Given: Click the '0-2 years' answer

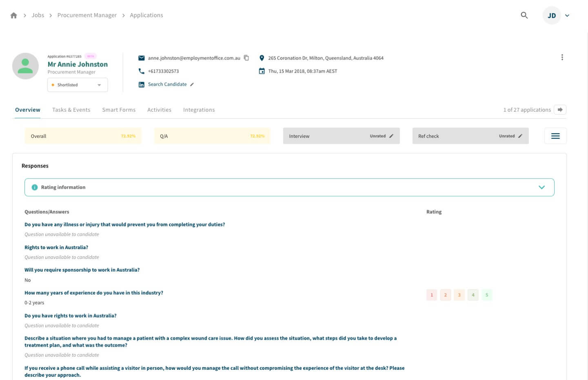Looking at the screenshot, I should tap(34, 303).
